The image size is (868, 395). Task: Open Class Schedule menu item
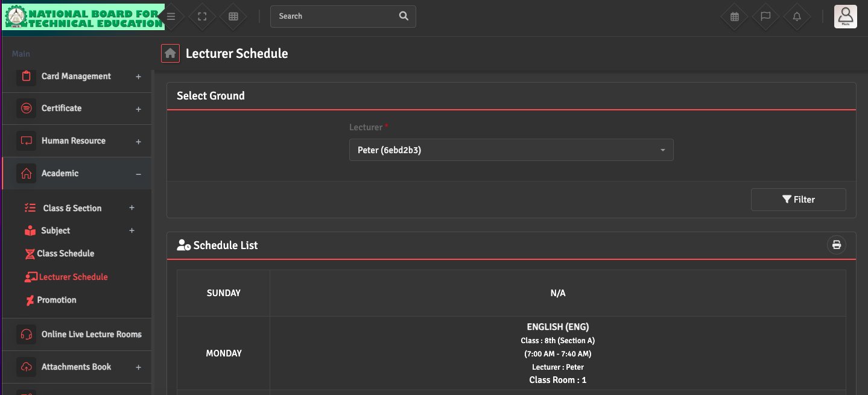65,254
